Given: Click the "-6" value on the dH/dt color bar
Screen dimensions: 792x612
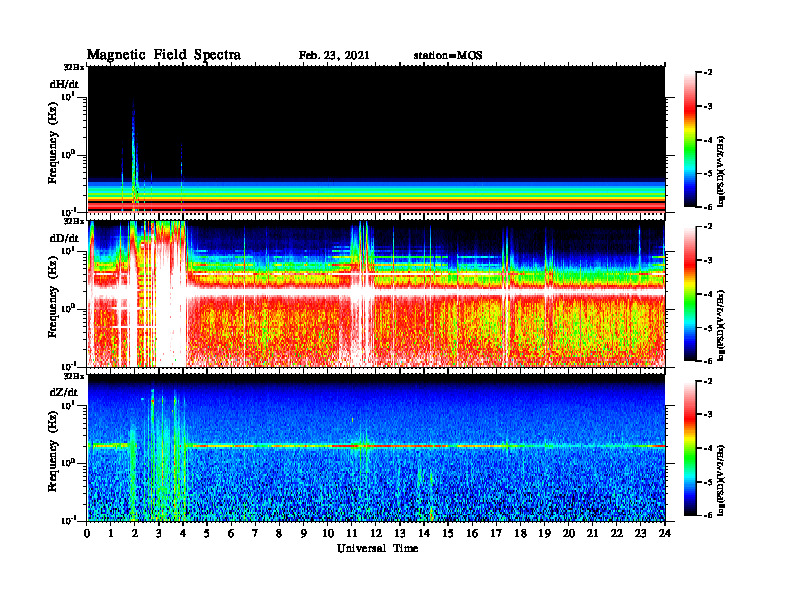Looking at the screenshot, I should [708, 207].
